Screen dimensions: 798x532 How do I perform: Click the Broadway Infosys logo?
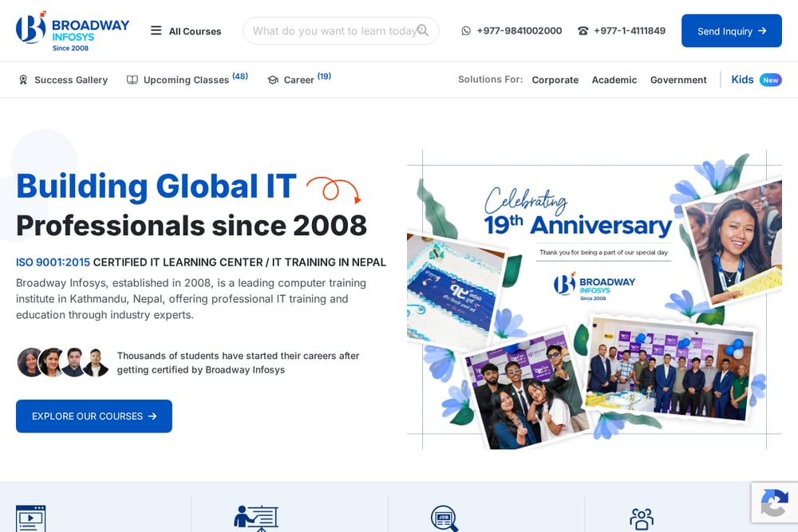(x=73, y=30)
